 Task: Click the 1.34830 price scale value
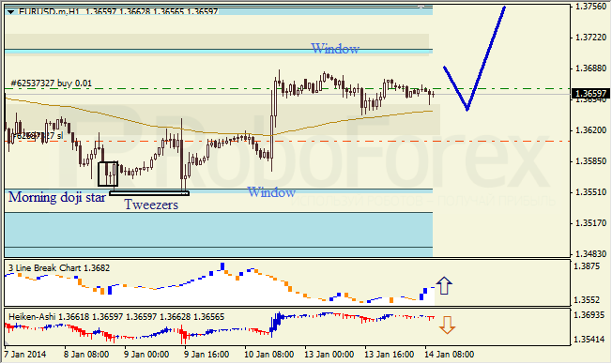591,254
